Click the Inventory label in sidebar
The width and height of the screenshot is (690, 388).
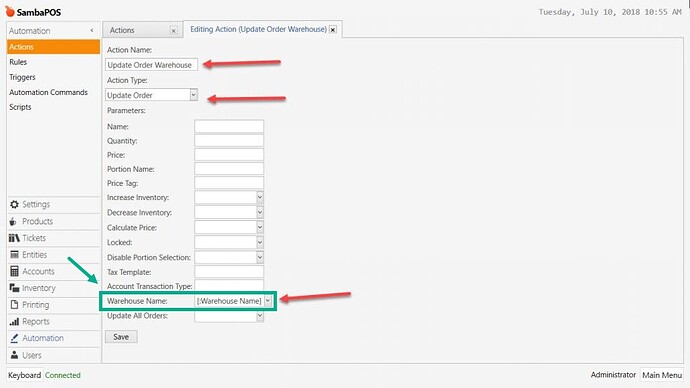click(x=39, y=288)
